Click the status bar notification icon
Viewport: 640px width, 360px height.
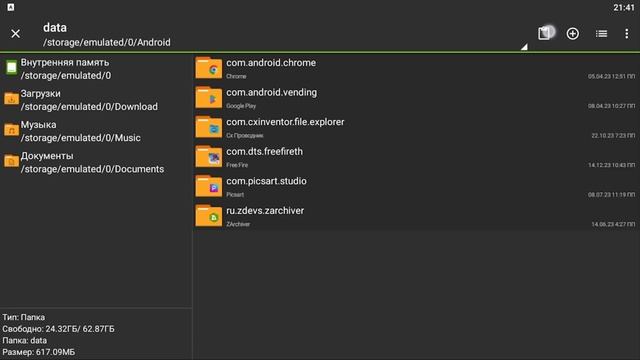point(11,7)
